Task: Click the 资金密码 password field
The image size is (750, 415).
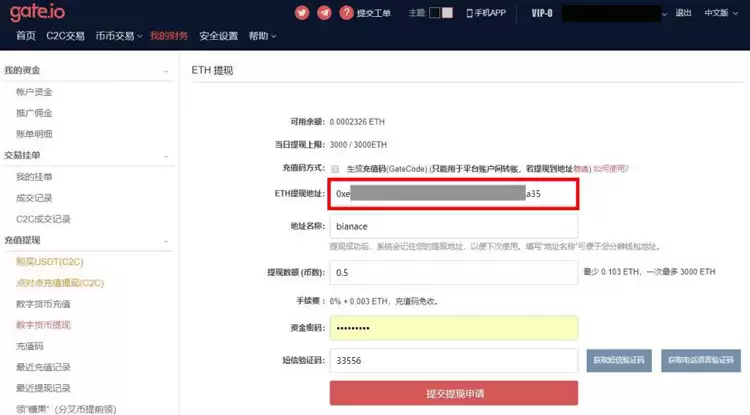Action: pos(453,328)
